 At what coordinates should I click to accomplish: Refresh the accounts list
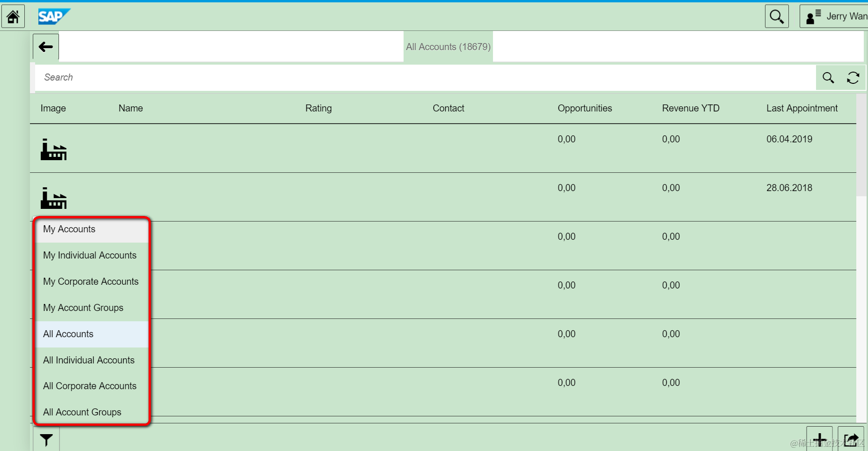853,78
